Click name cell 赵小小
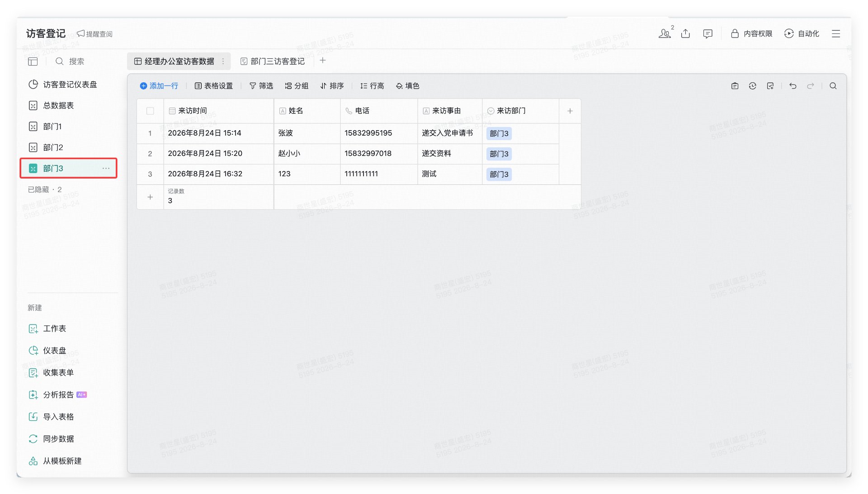Viewport: 868px width, 494px height. 307,154
